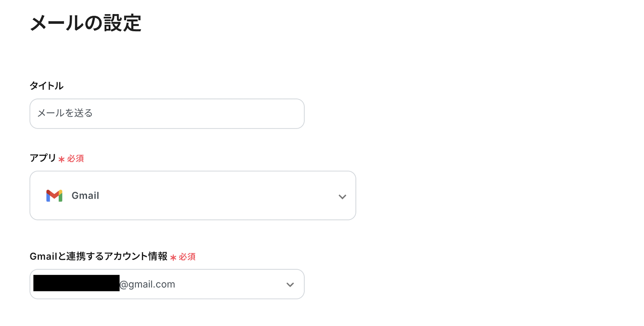
Task: Click the red asterisk next to アプリ
Action: (62, 160)
